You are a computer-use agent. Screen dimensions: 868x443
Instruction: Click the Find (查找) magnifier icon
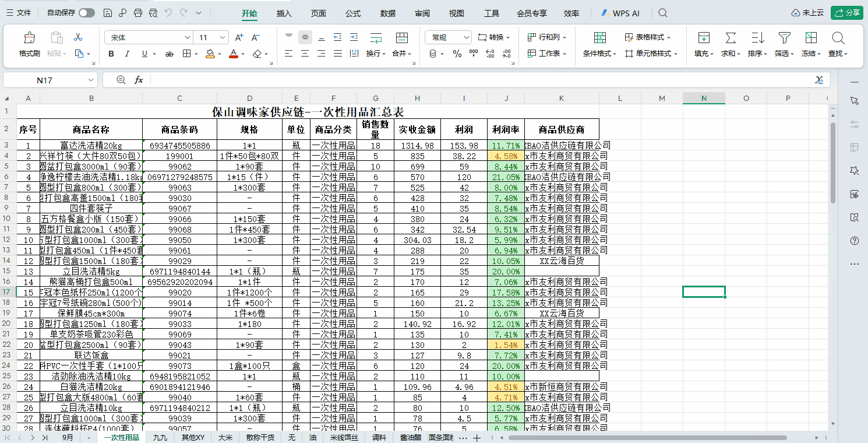[x=838, y=38]
